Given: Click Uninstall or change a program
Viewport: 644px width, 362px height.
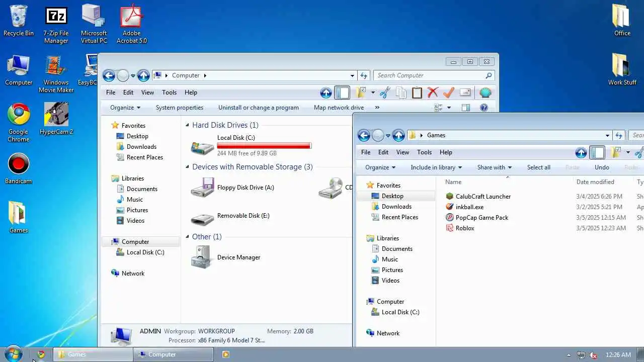Looking at the screenshot, I should (259, 108).
